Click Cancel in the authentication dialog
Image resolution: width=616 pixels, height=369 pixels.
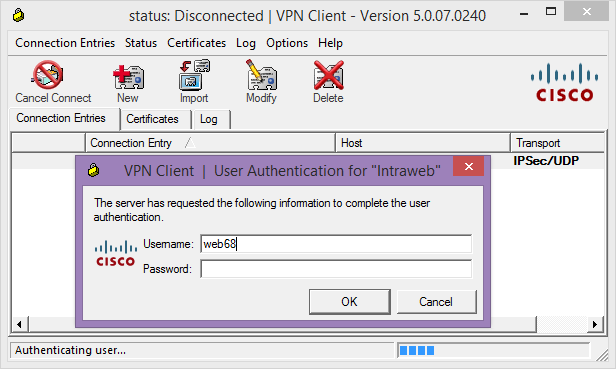click(x=436, y=302)
